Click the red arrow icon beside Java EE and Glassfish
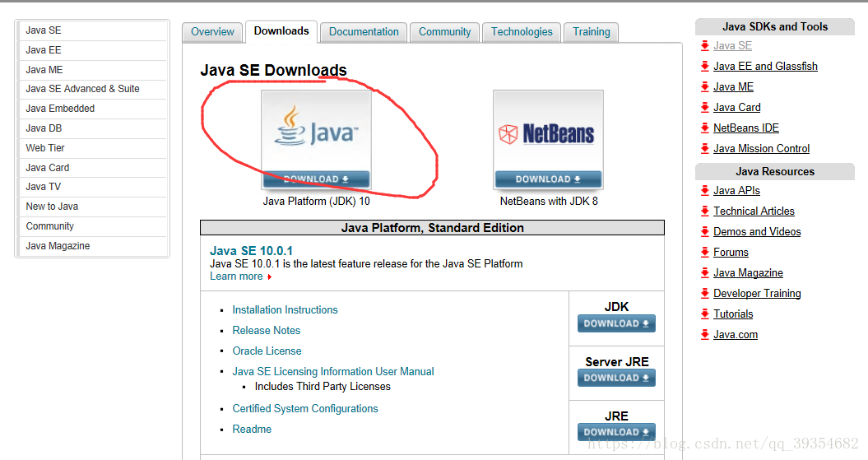The image size is (868, 460). click(x=705, y=67)
